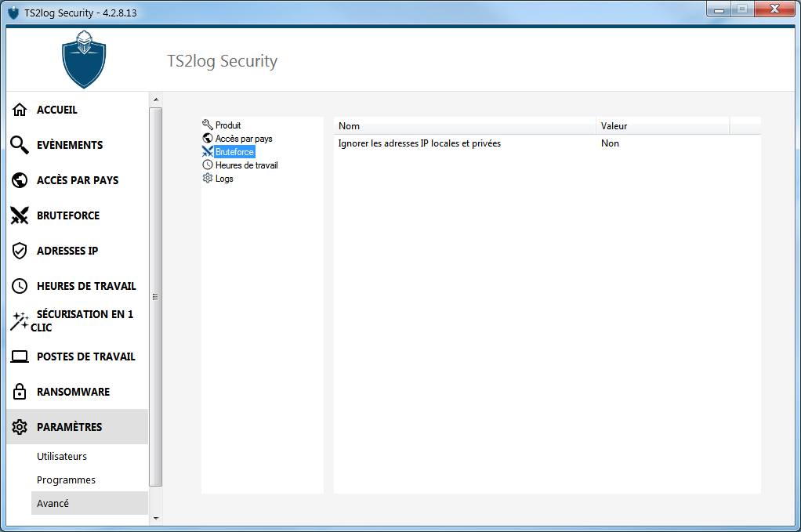801x532 pixels.
Task: Go to ACCÈS PAR PAYS section
Action: [x=77, y=180]
